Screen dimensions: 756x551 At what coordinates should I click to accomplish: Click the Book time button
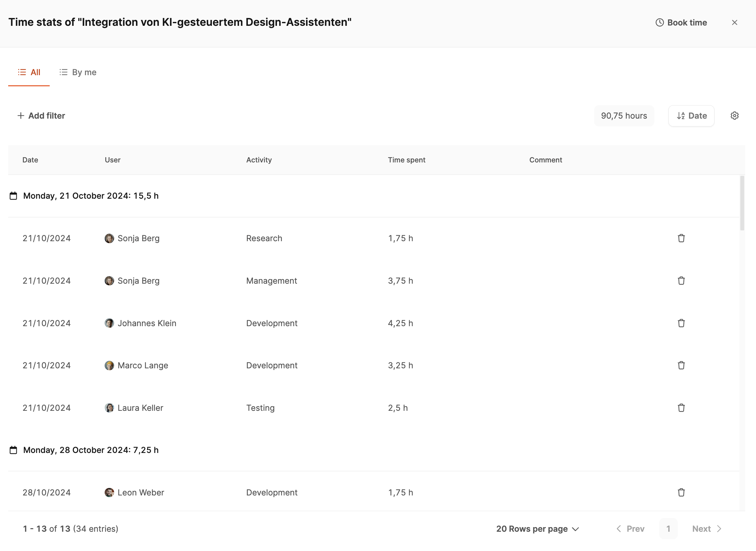pos(681,22)
